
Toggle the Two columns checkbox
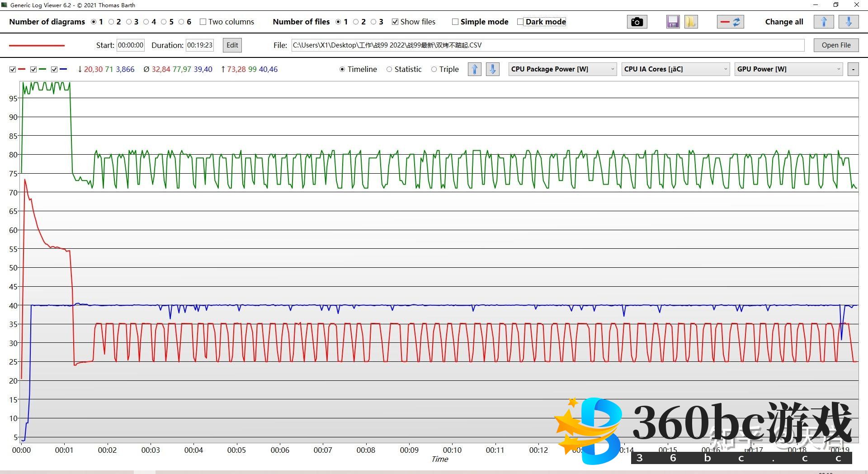[x=203, y=22]
